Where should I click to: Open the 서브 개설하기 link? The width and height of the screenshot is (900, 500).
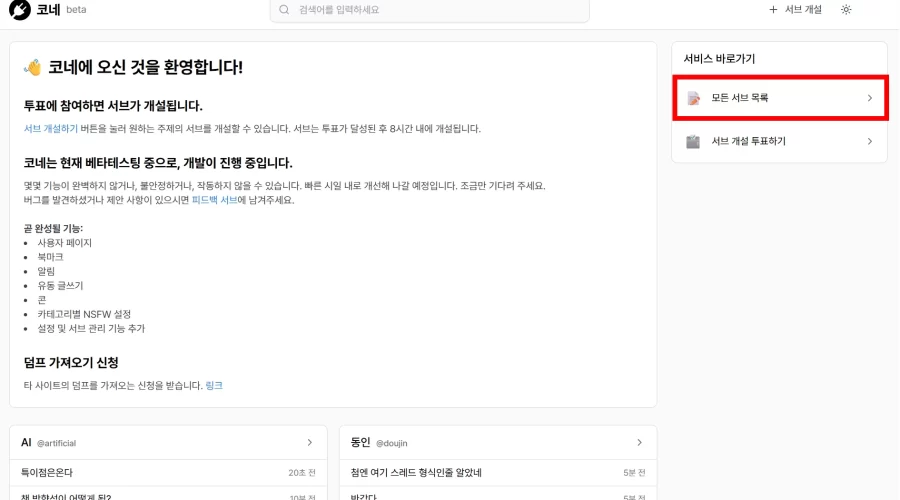click(51, 129)
